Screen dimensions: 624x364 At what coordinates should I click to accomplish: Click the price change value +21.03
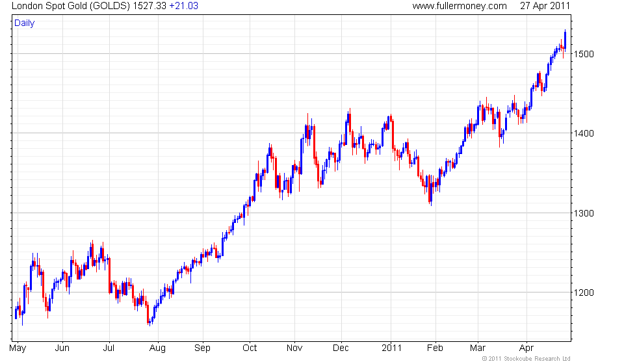[x=183, y=6]
